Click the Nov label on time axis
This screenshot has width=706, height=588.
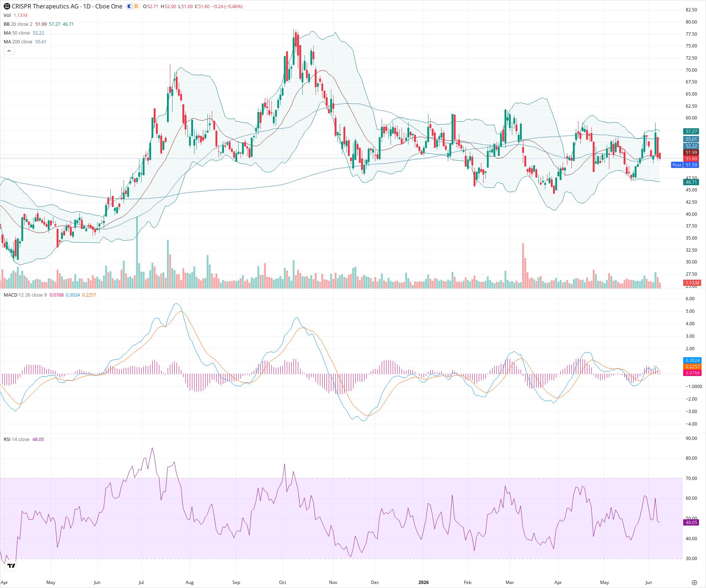(x=333, y=582)
